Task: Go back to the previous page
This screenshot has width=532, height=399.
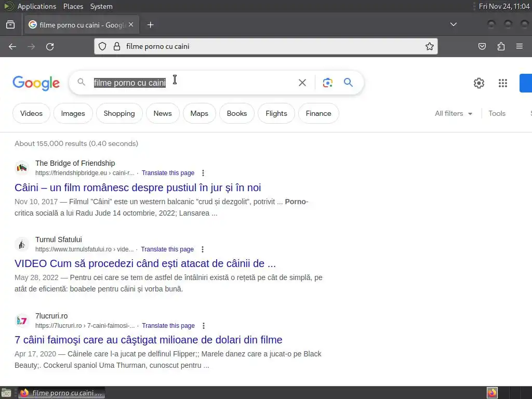Action: point(12,46)
